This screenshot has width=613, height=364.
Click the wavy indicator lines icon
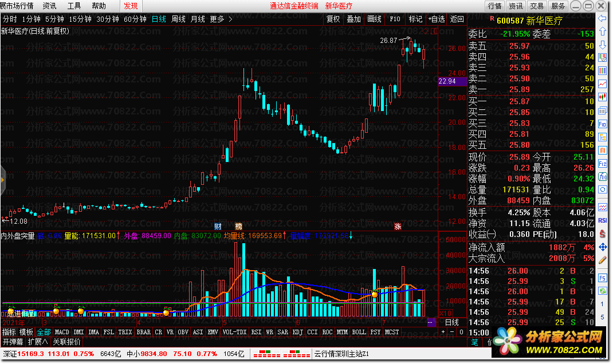click(603, 207)
